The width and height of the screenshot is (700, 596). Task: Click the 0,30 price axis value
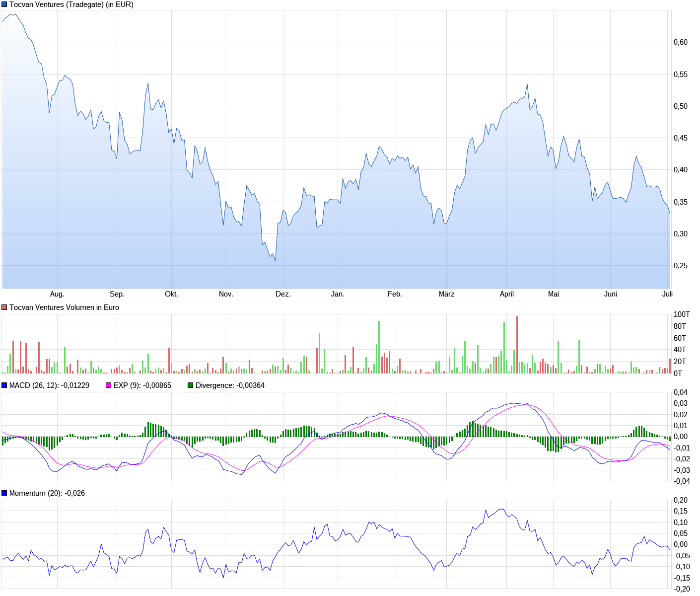[x=681, y=234]
